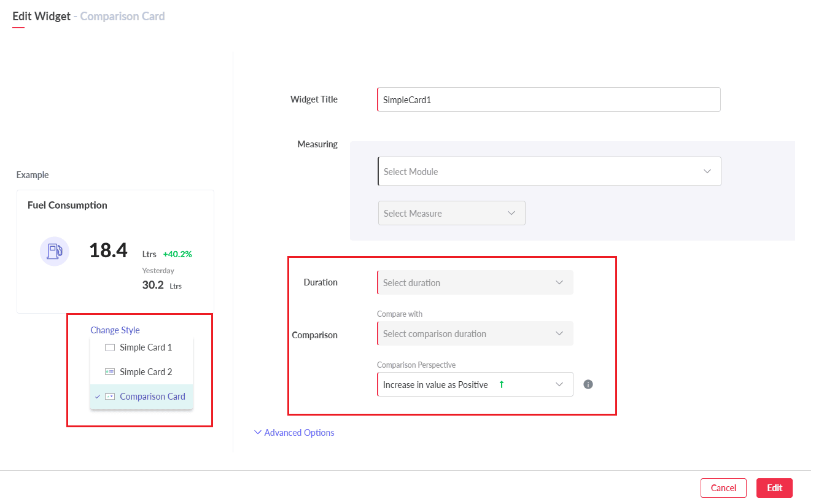Click the green up arrow in Comparison Perspective

point(501,384)
